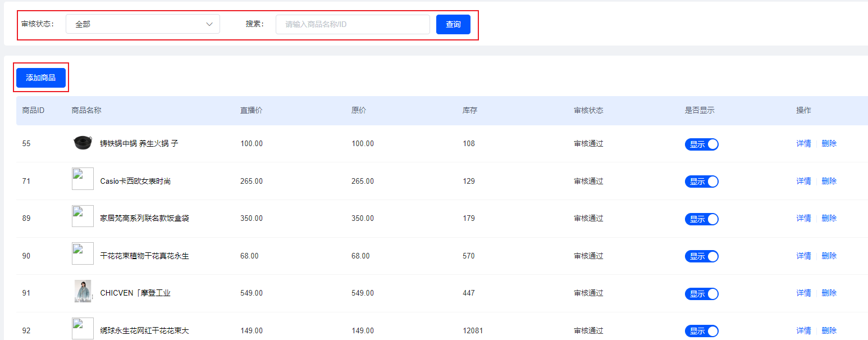
Task: Click 删除 for product ID 92
Action: pyautogui.click(x=829, y=330)
